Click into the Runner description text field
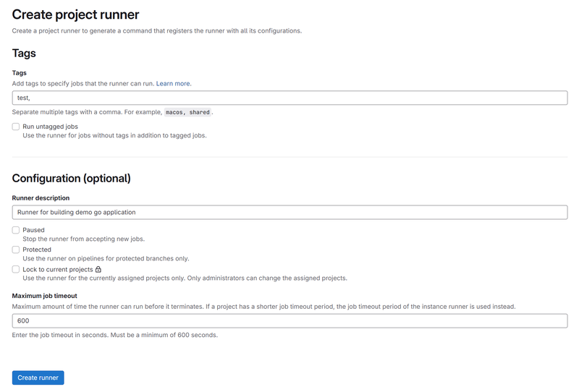The height and width of the screenshot is (392, 579). 289,212
